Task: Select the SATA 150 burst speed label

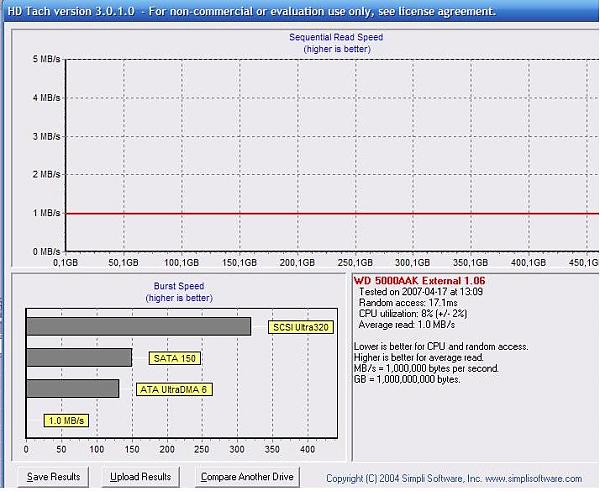Action: (x=174, y=358)
